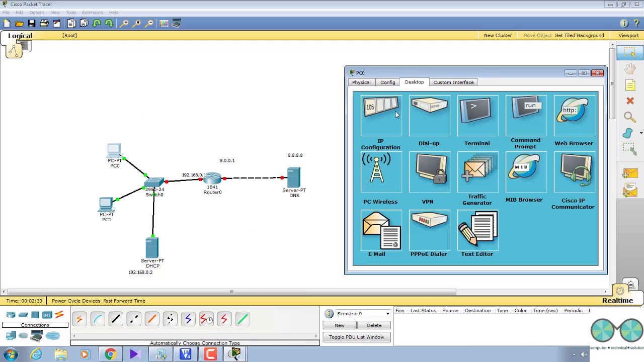Add a simple PDU envelope

630,173
